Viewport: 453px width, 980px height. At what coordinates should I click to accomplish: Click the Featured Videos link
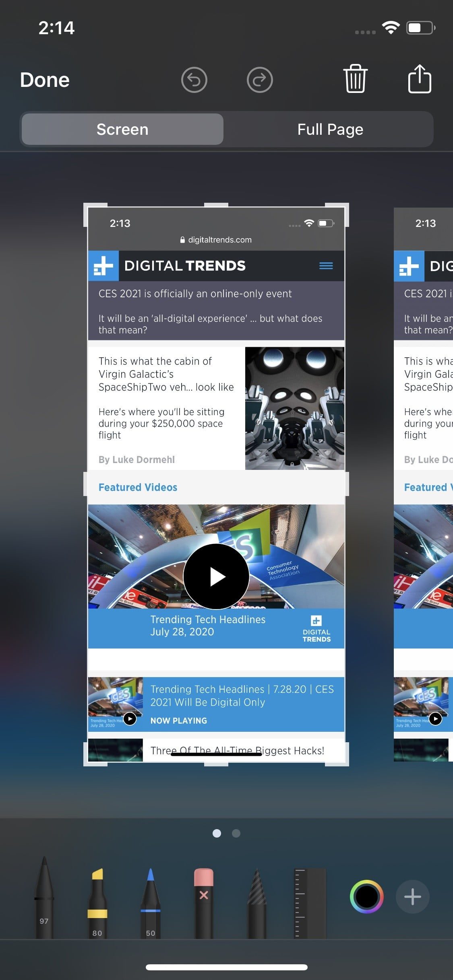point(138,487)
